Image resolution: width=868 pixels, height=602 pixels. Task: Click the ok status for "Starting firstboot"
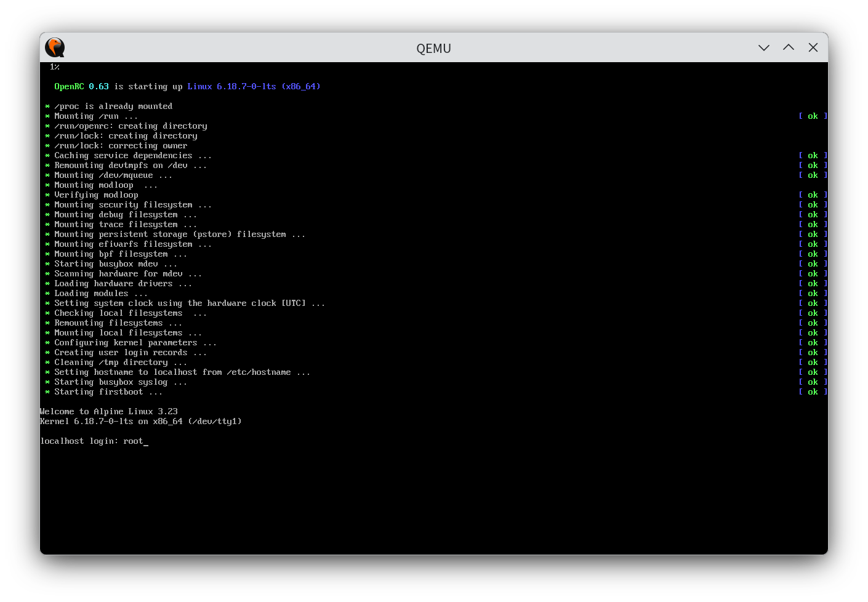pos(813,392)
